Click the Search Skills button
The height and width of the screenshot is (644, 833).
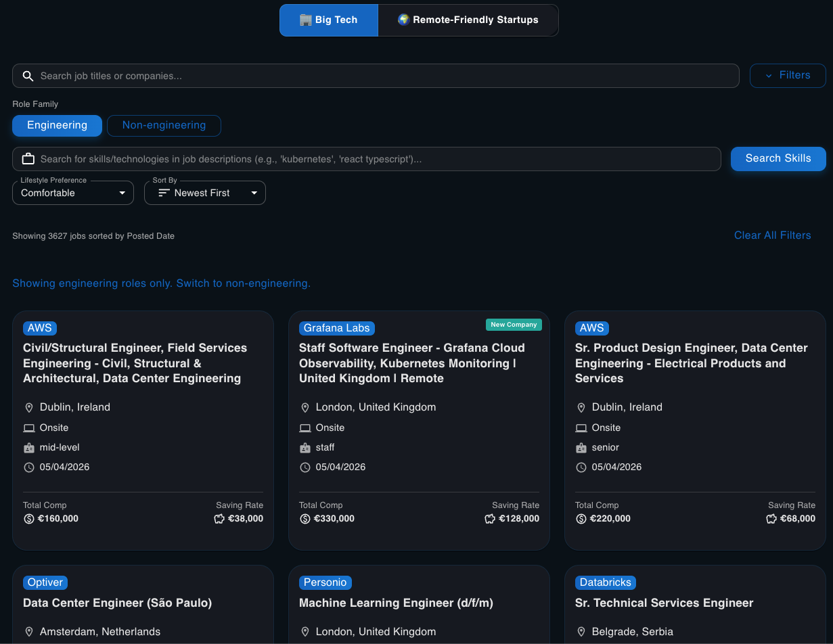click(x=778, y=158)
